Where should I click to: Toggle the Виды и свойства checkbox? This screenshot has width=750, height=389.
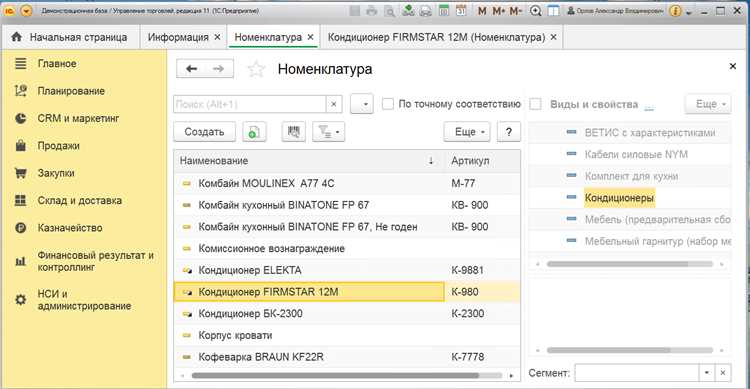click(536, 104)
